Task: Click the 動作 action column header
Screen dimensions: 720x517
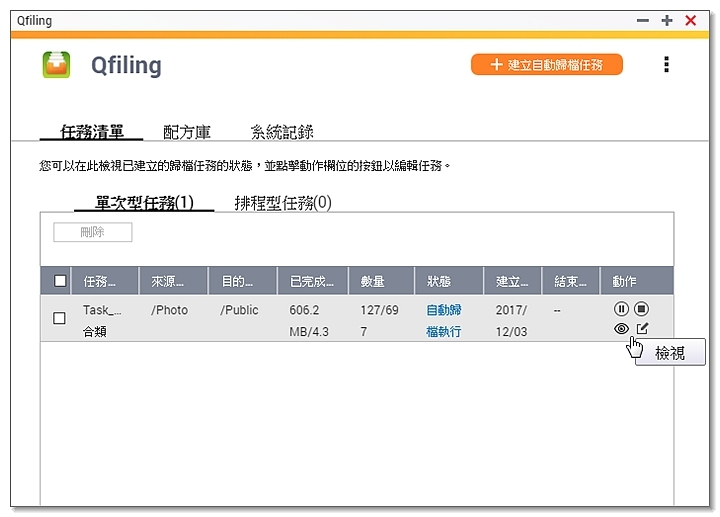Action: point(637,281)
